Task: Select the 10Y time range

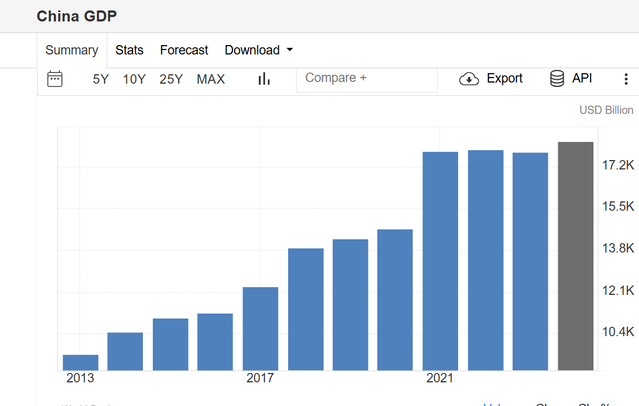Action: pyautogui.click(x=134, y=79)
